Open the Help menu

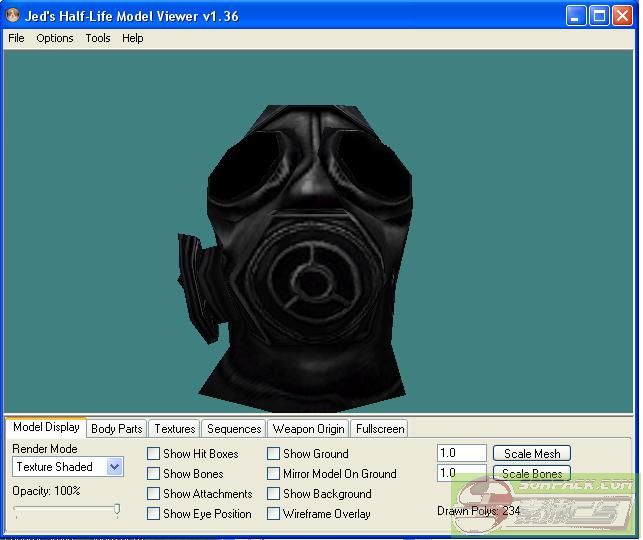point(133,38)
